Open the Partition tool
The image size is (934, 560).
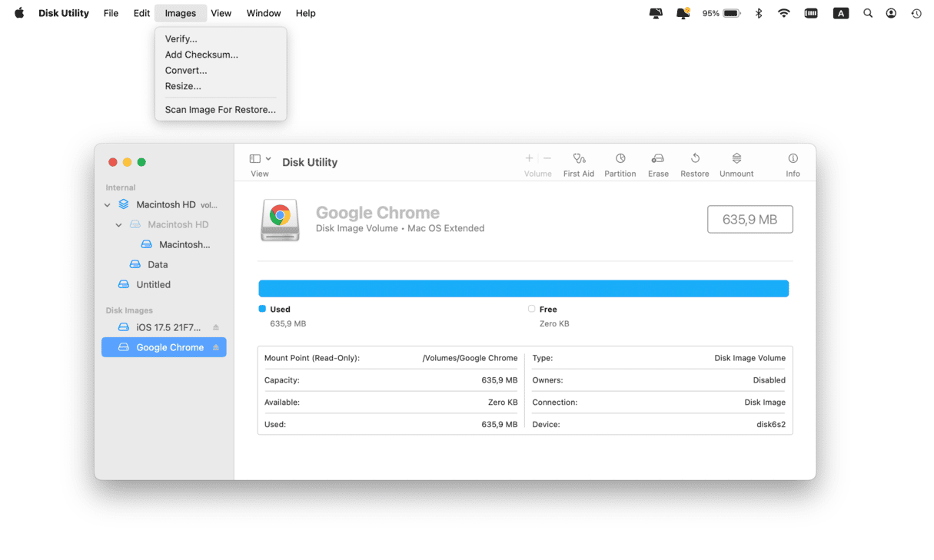[620, 159]
